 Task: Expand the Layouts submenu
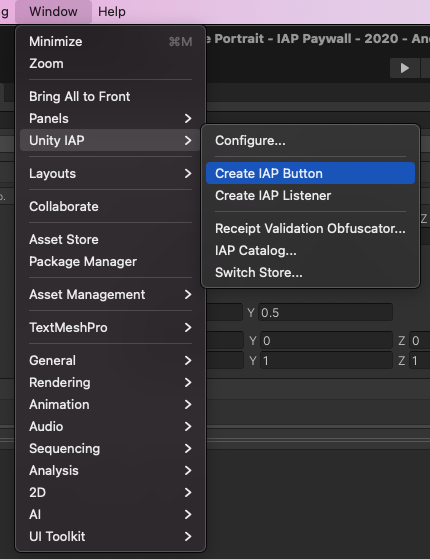(110, 174)
